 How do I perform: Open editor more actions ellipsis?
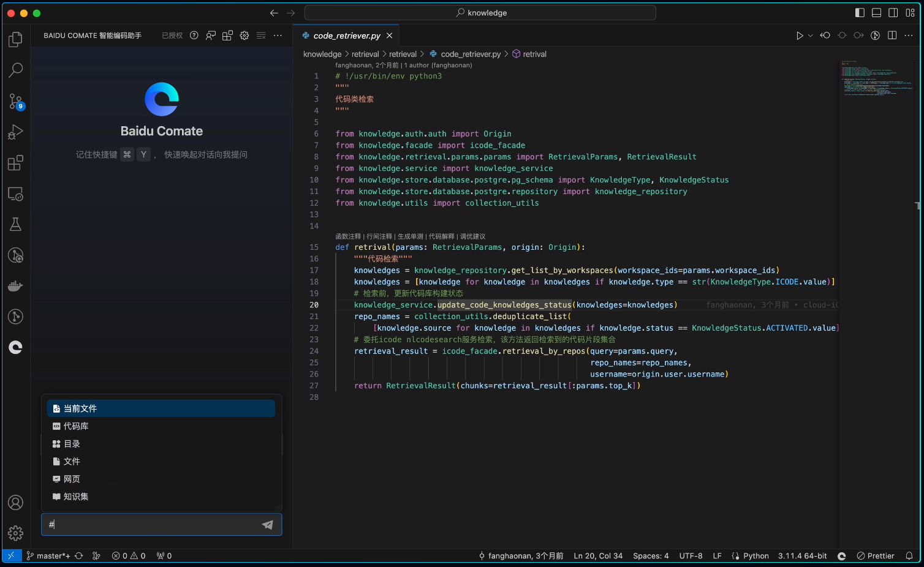(909, 36)
